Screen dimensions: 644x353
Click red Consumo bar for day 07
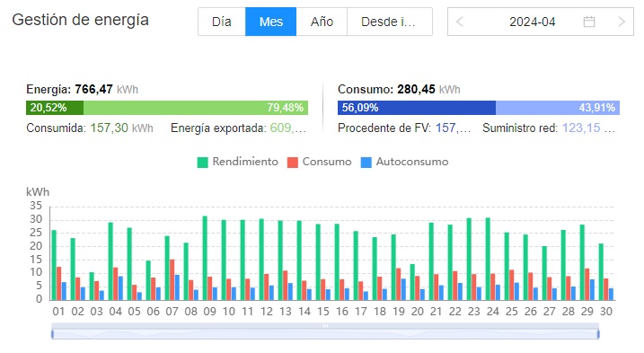pos(172,280)
